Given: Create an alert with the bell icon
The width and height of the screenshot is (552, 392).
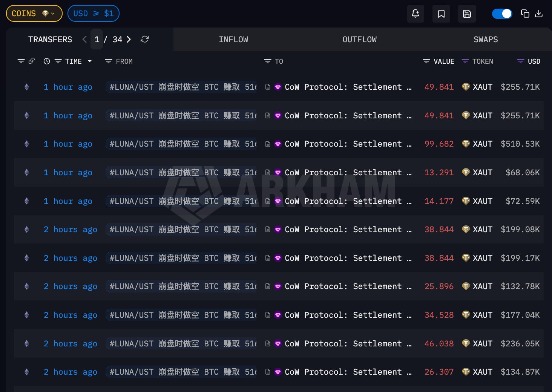Looking at the screenshot, I should click(416, 14).
